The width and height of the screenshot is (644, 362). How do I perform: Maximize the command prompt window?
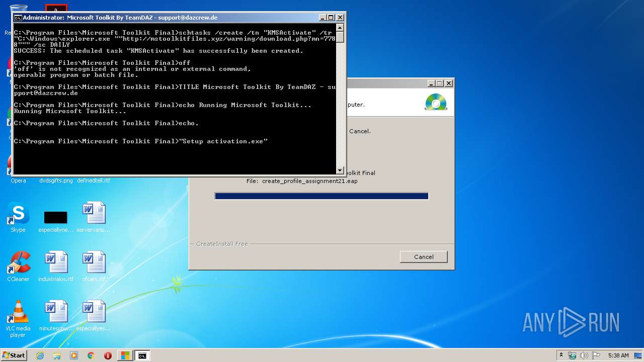pos(331,17)
